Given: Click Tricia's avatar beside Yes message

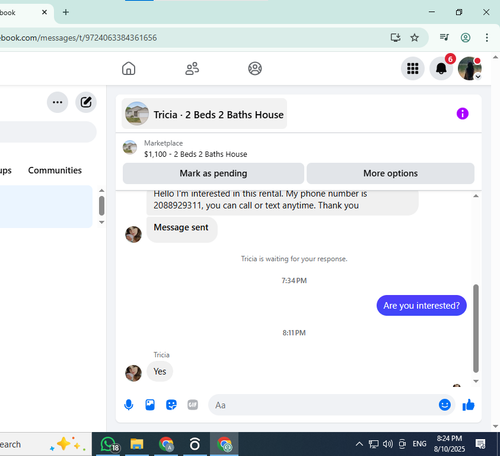Looking at the screenshot, I should [133, 373].
